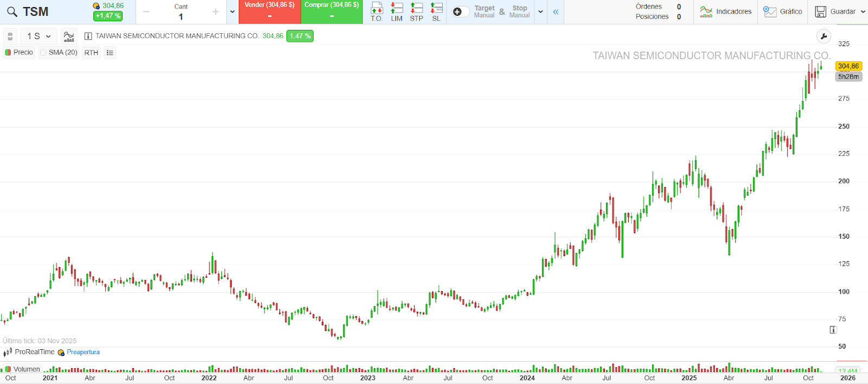Select the STP stop order icon
868x384 pixels.
point(416,11)
